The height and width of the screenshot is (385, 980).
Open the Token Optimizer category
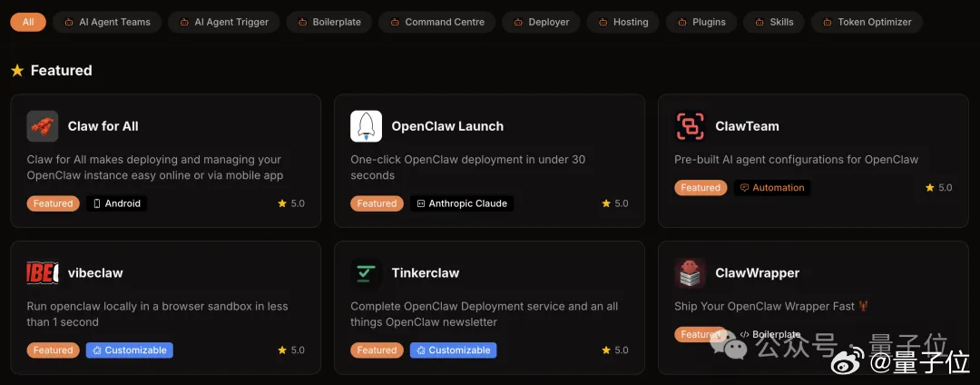click(x=867, y=22)
